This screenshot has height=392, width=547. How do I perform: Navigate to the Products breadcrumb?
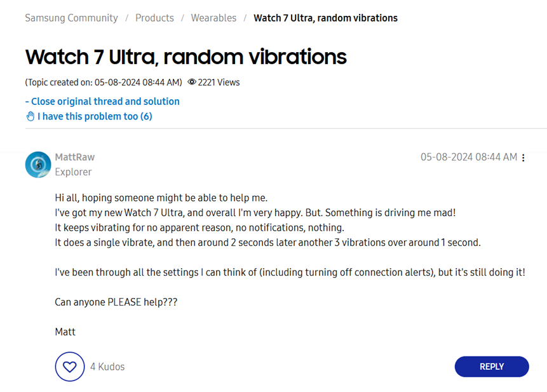[x=154, y=18]
